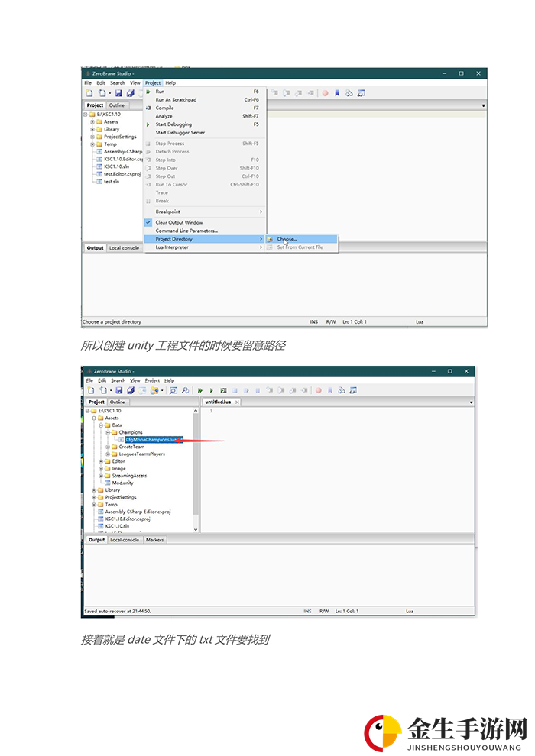Select Compile in Project menu
Viewport: 535px width, 756px height.
coord(205,108)
